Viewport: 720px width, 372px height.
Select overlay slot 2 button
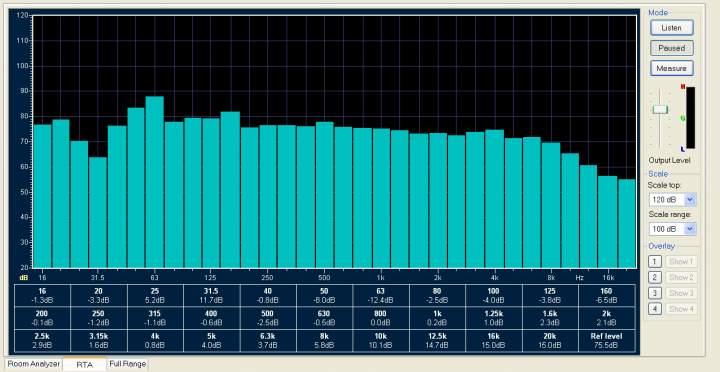655,277
